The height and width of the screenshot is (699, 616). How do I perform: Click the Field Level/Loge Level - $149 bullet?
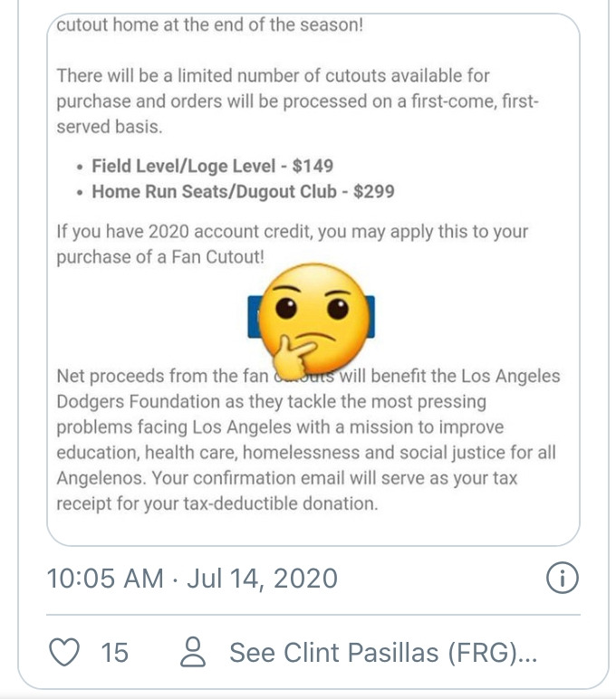click(212, 167)
